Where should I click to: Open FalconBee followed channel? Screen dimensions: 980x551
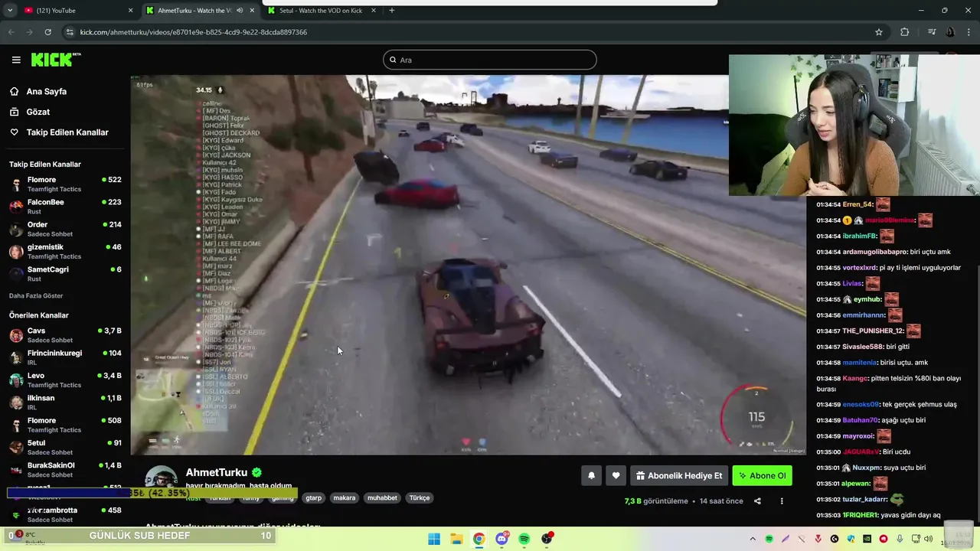[65, 207]
